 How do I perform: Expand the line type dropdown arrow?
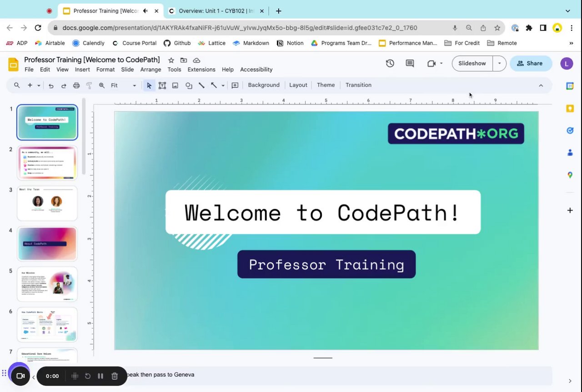(223, 85)
